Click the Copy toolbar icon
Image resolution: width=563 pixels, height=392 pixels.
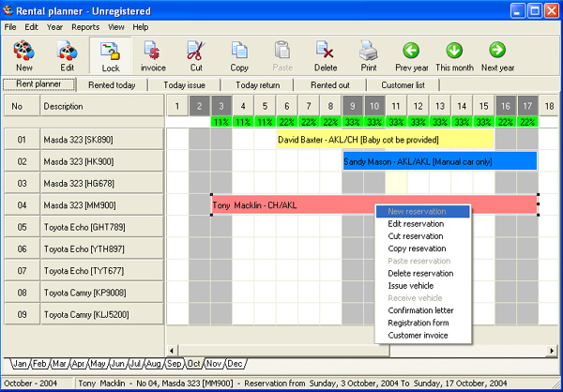(239, 55)
